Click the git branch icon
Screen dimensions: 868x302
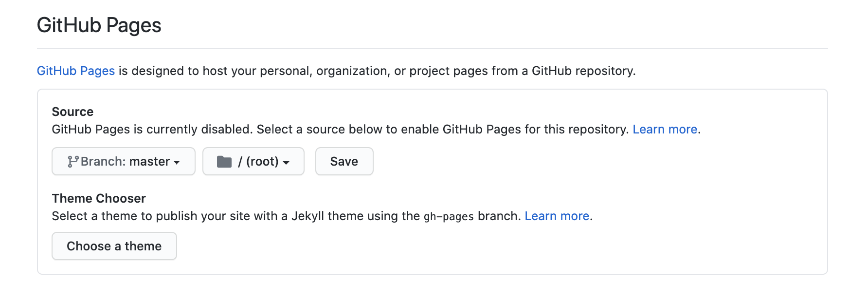(x=73, y=162)
